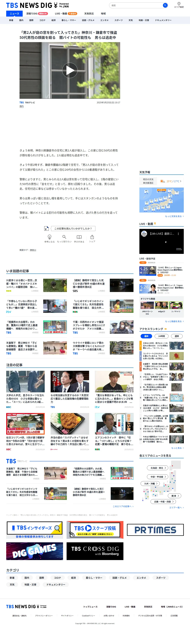This screenshot has width=190, height=644.
Task: Open the nationwide weather forecast map
Action: [x=161, y=200]
